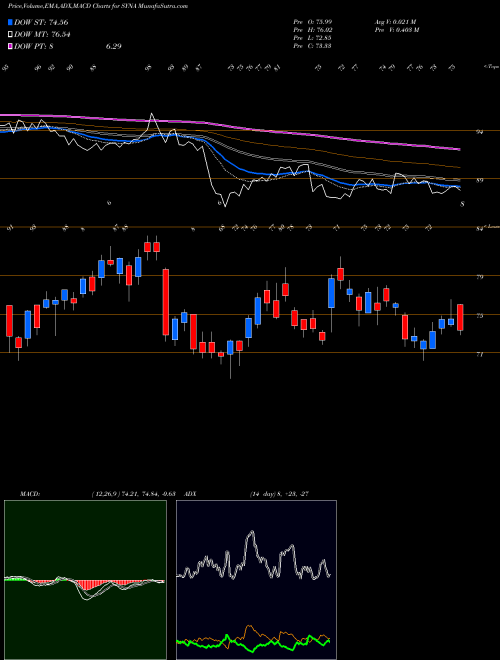
Task: Open the green MACD histogram panel
Action: pos(85,580)
